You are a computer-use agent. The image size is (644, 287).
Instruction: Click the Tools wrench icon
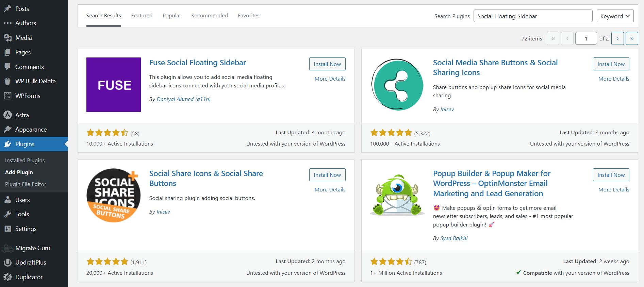click(7, 214)
